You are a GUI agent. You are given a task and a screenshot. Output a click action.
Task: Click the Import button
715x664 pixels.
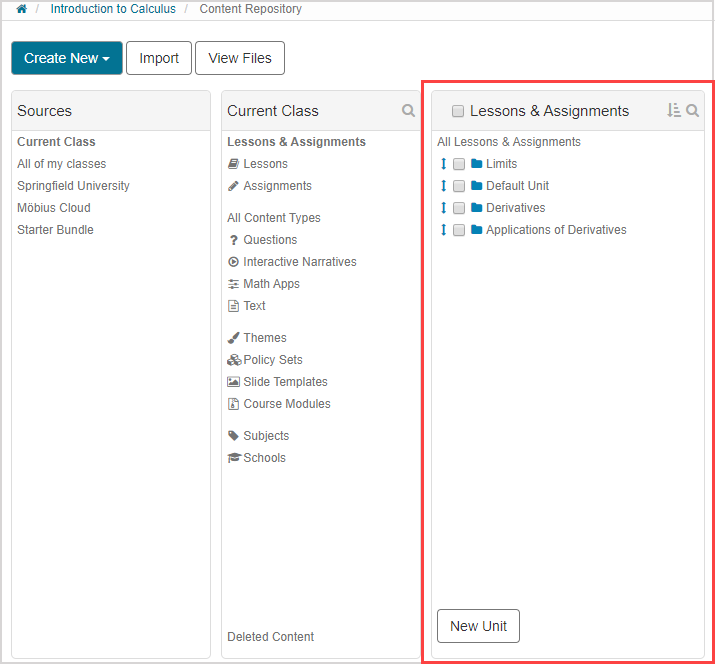click(x=159, y=58)
